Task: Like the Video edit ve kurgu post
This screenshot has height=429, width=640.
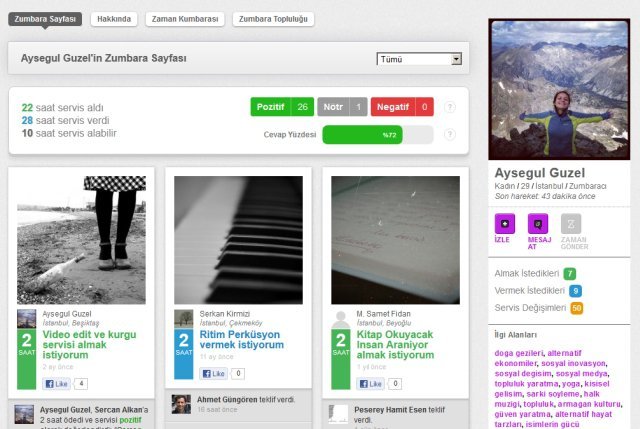Action: coord(56,383)
